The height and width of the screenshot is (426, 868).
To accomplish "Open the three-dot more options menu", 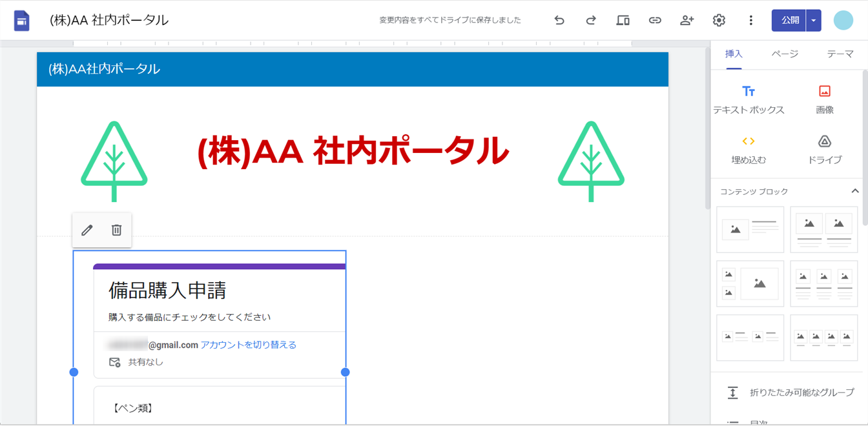I will (750, 21).
